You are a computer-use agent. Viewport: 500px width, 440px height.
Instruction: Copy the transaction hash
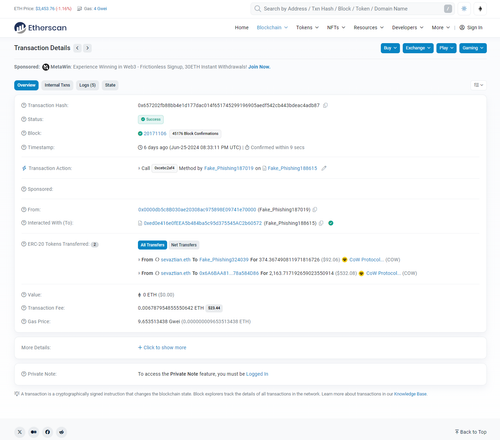(325, 105)
